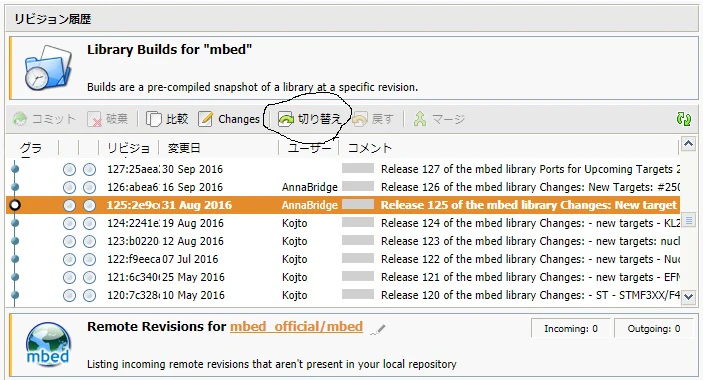This screenshot has height=380, width=703.
Task: Click the Release 120 comment text
Action: pos(530,295)
